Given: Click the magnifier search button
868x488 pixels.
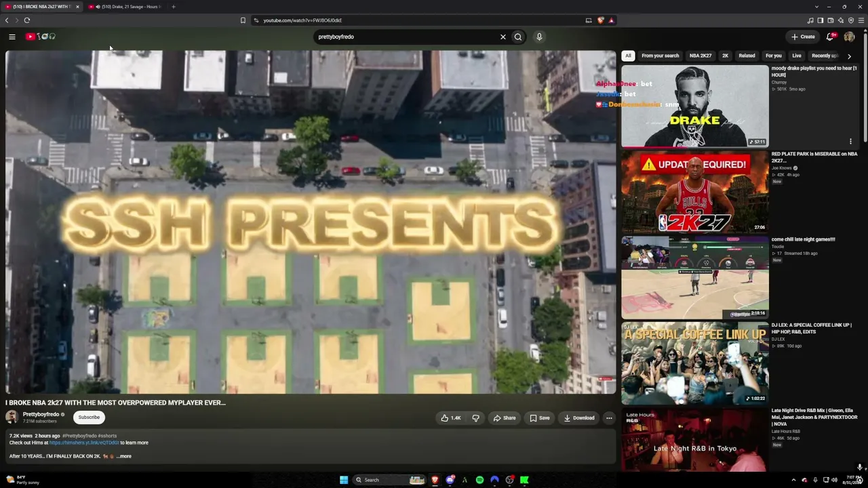Looking at the screenshot, I should (x=518, y=37).
